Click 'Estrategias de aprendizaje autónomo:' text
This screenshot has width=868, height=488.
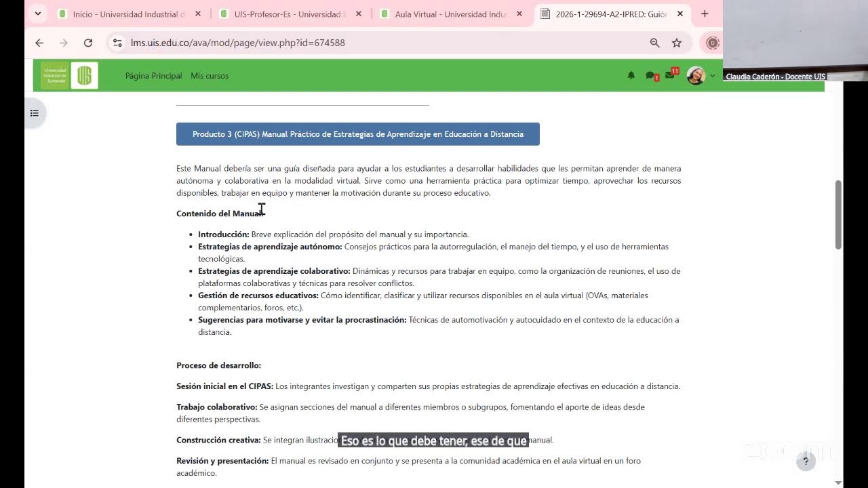(x=270, y=247)
